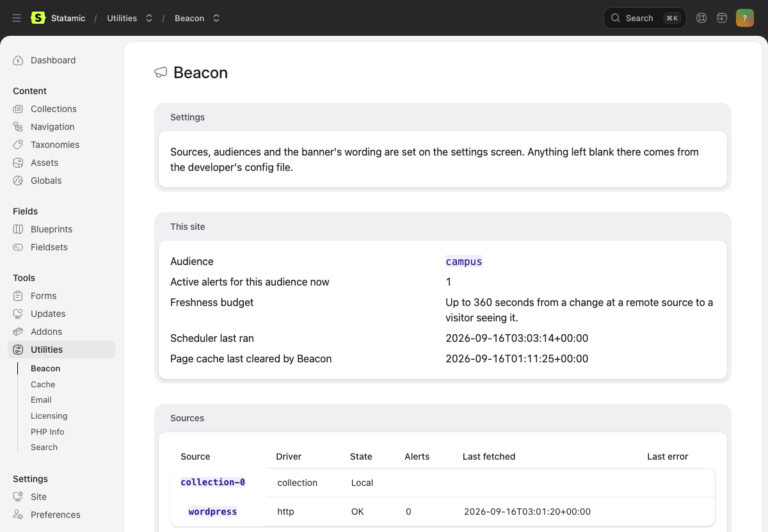This screenshot has width=768, height=532.
Task: Expand the Utilities breadcrumb dropdown
Action: click(x=149, y=18)
